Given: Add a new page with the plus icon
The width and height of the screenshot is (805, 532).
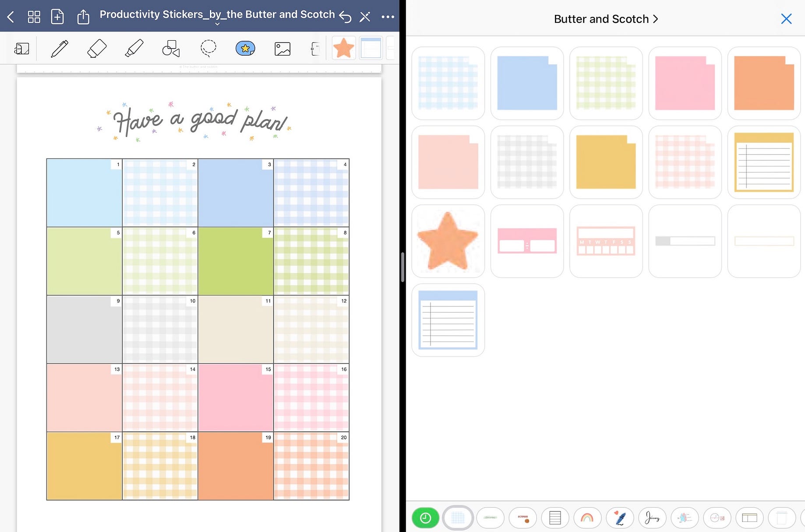Looking at the screenshot, I should [57, 16].
